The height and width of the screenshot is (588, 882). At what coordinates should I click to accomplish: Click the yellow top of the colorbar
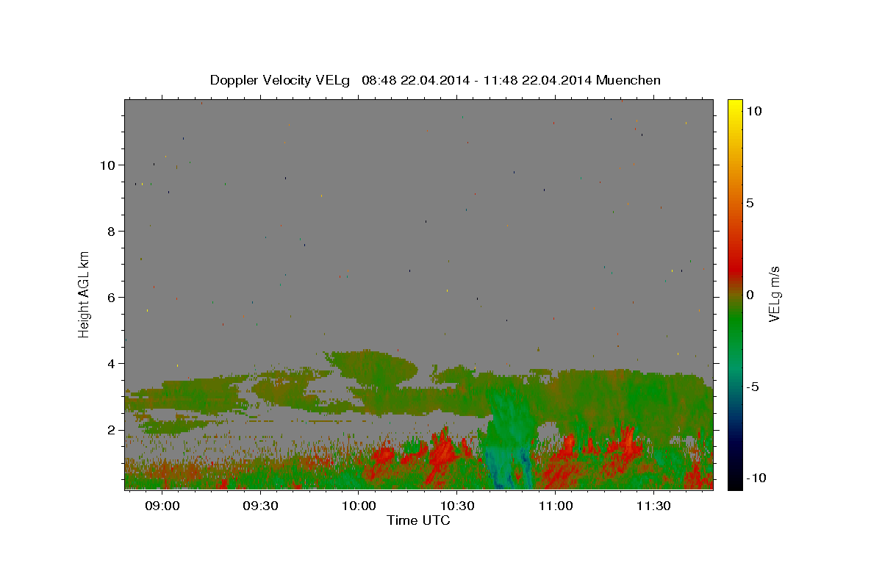(734, 107)
